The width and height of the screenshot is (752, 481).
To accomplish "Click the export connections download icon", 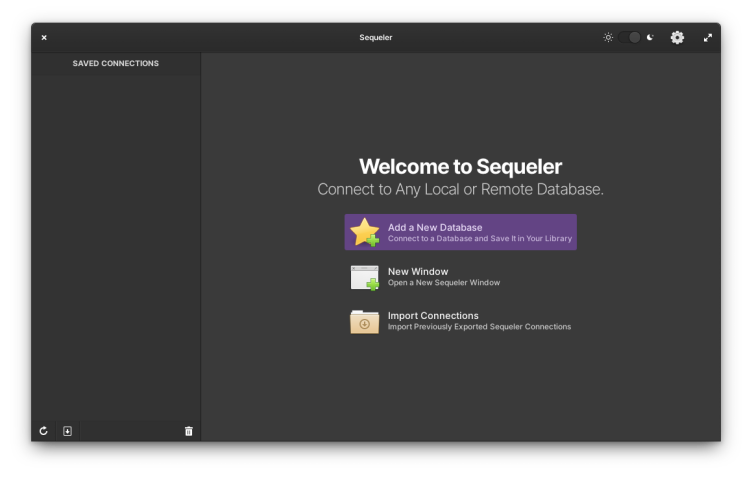I will point(67,431).
